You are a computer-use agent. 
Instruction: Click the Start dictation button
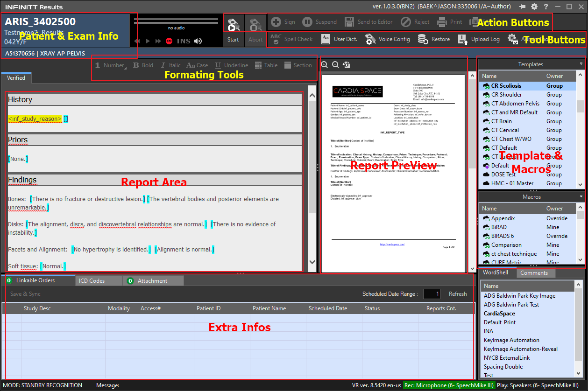click(x=233, y=30)
